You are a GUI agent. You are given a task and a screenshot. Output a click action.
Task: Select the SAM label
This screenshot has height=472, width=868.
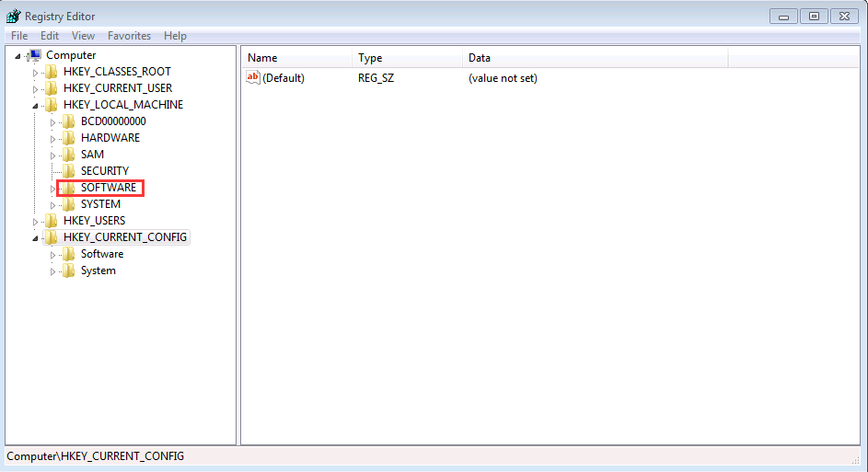click(x=92, y=155)
